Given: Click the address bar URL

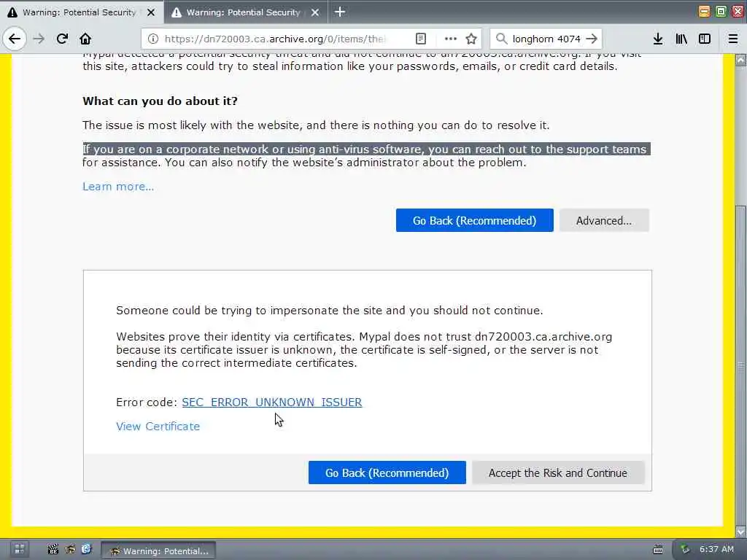Looking at the screenshot, I should [x=275, y=39].
